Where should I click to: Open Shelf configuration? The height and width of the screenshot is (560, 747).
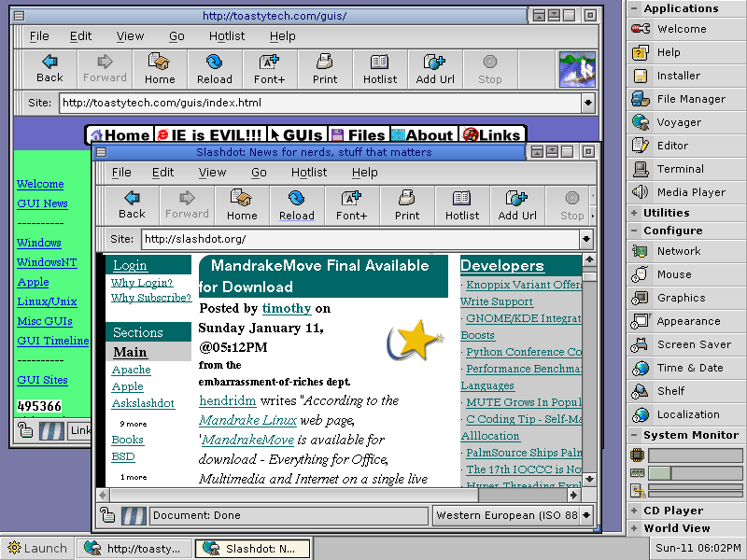pyautogui.click(x=686, y=391)
